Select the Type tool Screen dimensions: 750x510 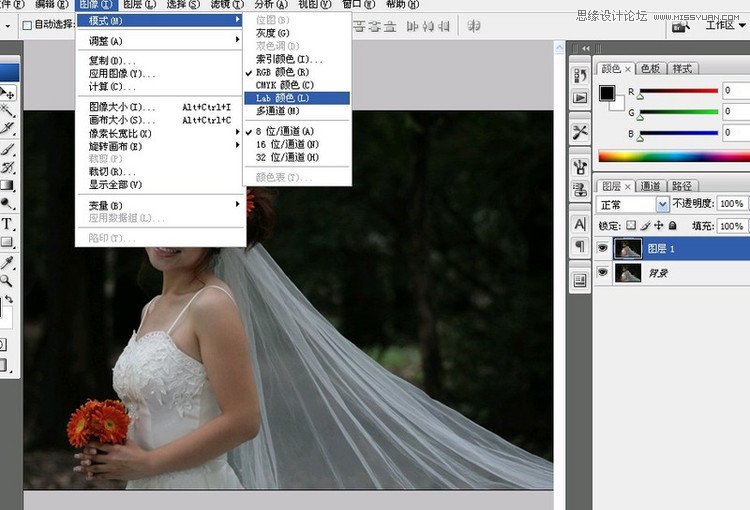[7, 224]
